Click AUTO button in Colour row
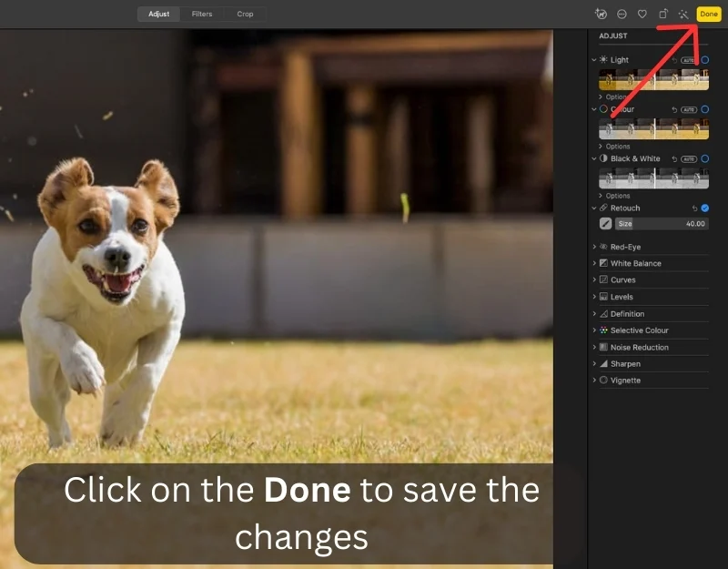 click(x=689, y=109)
